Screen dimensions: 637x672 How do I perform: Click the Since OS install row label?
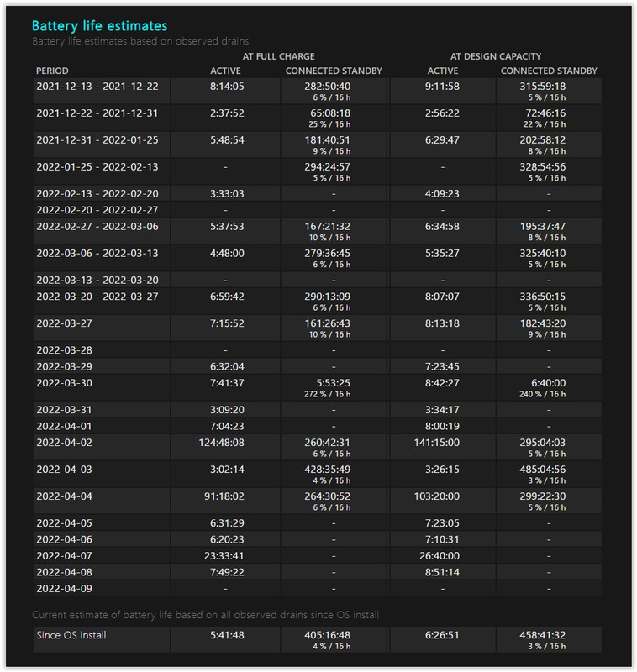pos(71,635)
